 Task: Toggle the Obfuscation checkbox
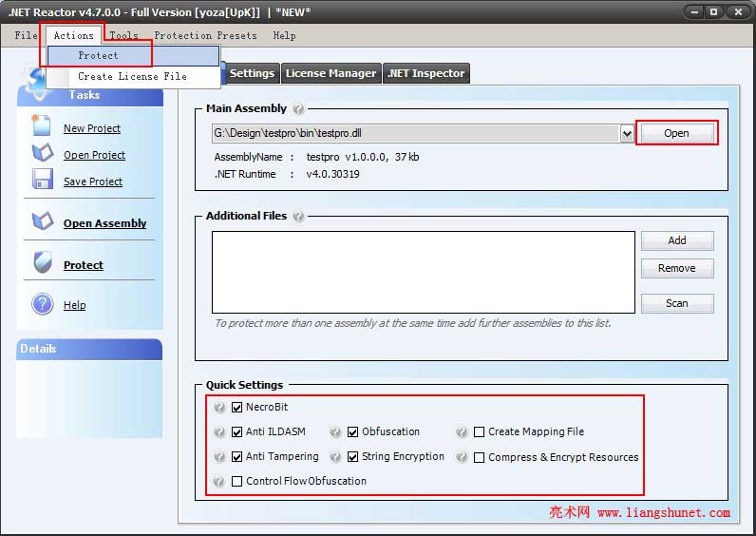[353, 431]
